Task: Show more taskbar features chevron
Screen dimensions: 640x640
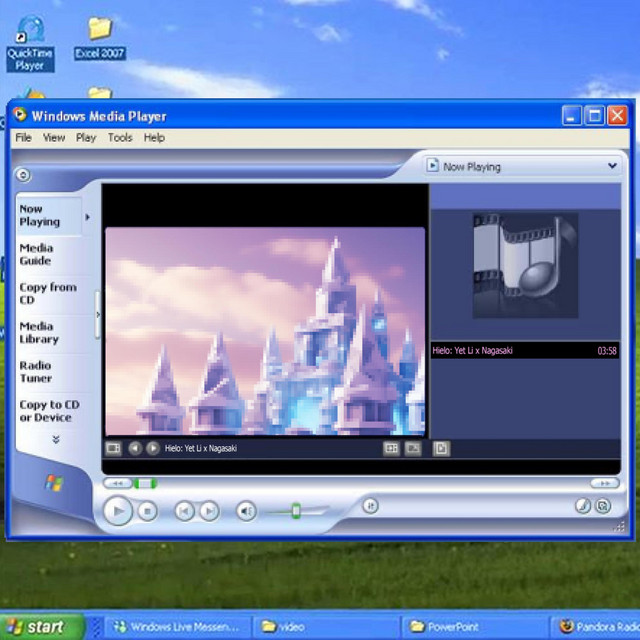Action: point(56,440)
